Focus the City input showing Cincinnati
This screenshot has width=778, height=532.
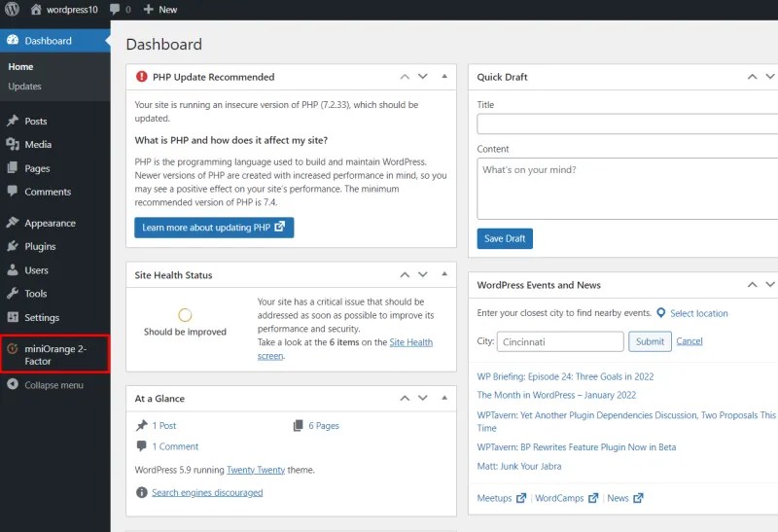click(560, 341)
